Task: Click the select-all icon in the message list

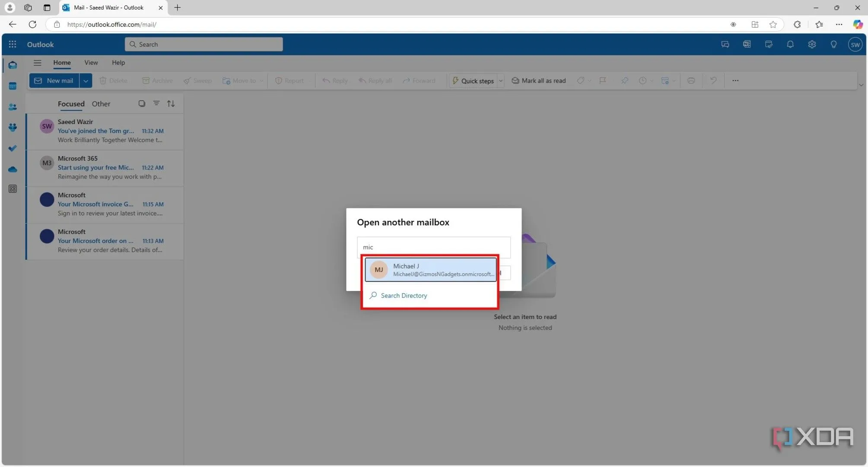Action: [x=142, y=104]
